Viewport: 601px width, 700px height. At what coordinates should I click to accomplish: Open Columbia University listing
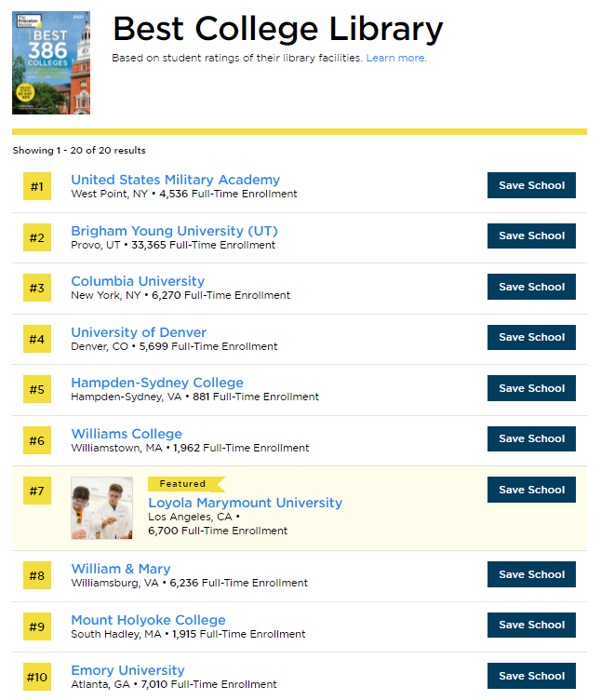pyautogui.click(x=138, y=281)
